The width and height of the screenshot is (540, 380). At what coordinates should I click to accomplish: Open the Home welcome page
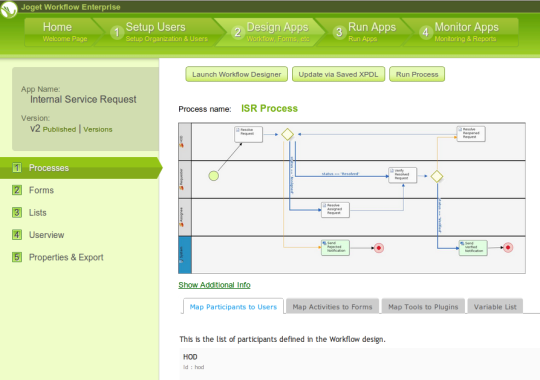[x=61, y=32]
